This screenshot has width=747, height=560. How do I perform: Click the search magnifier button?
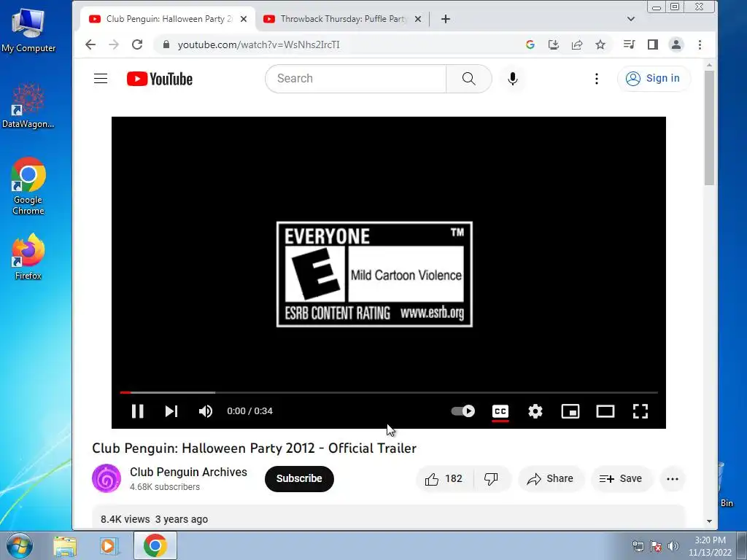point(469,79)
